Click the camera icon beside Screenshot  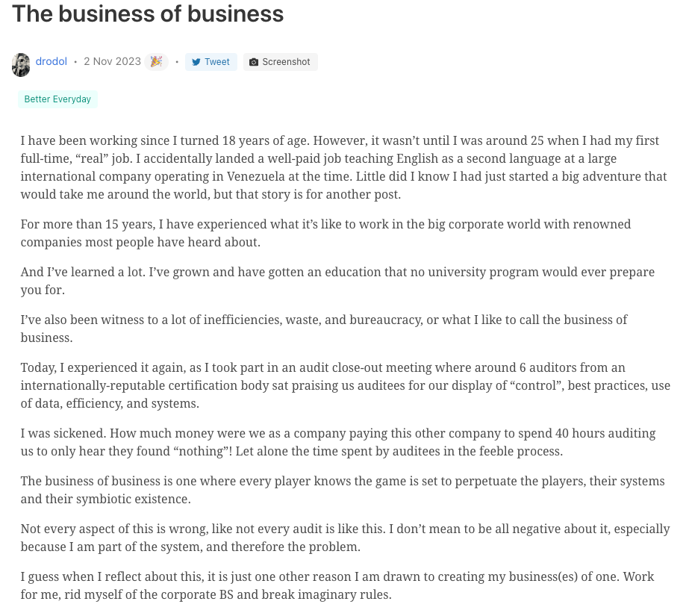254,62
